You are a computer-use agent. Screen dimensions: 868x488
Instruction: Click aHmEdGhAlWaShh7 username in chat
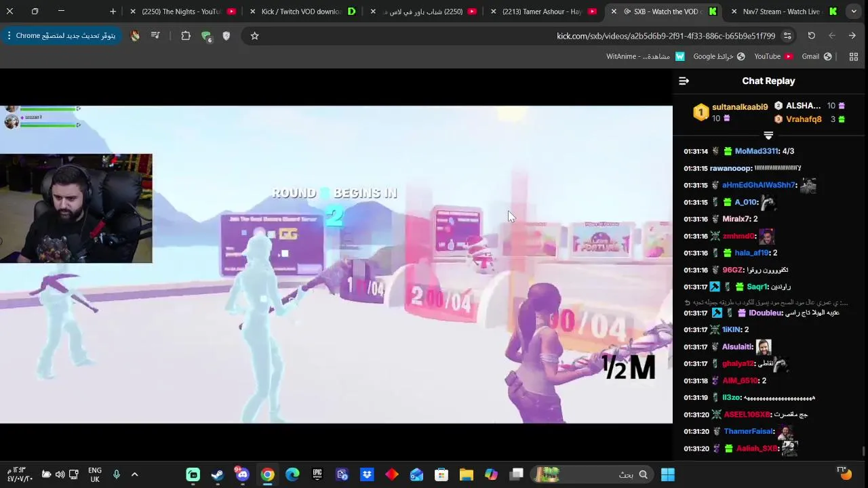pyautogui.click(x=758, y=185)
